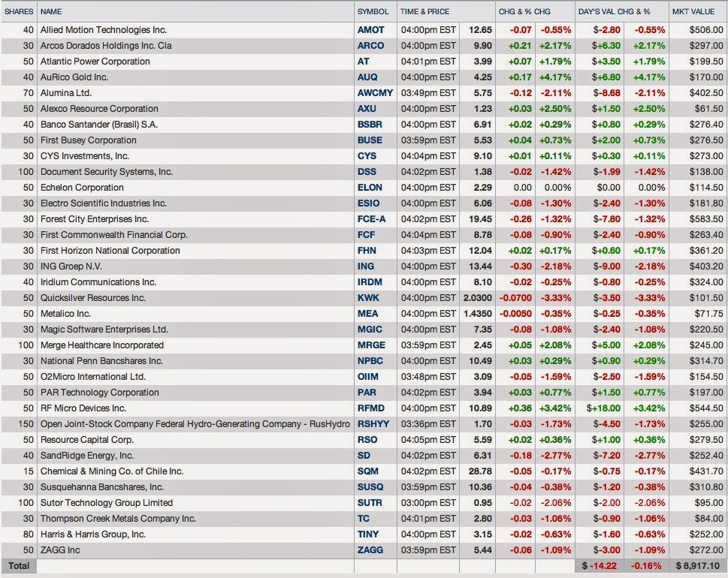The width and height of the screenshot is (728, 578).
Task: Open the ARCO ticker symbol link
Action: pyautogui.click(x=370, y=46)
